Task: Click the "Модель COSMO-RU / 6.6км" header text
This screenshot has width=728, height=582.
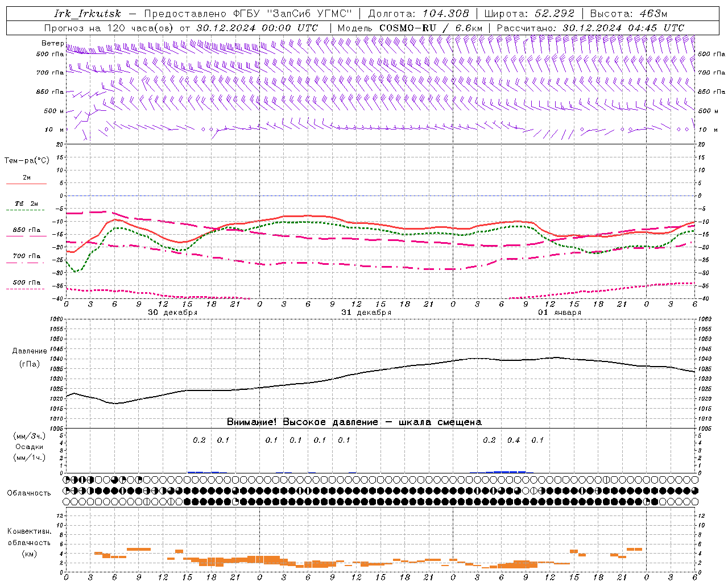Action: 410,28
